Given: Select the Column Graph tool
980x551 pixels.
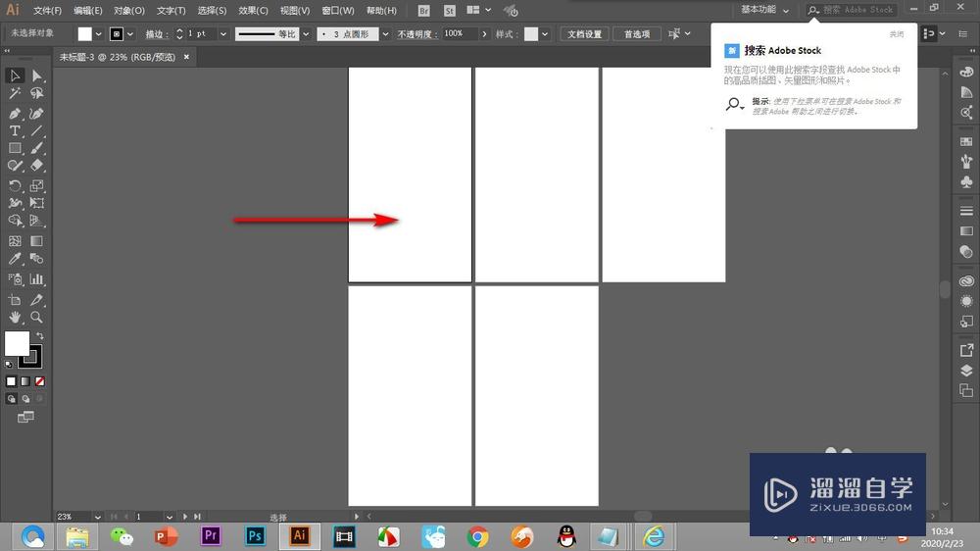Looking at the screenshot, I should (37, 279).
